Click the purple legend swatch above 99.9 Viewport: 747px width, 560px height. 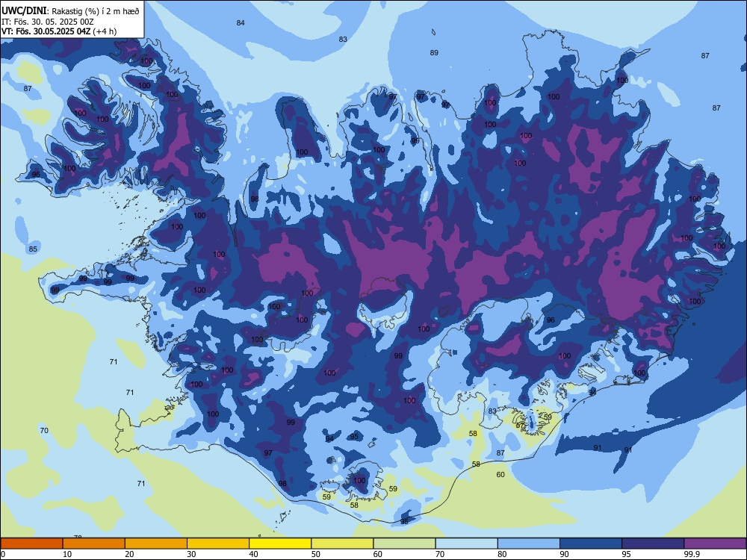coord(715,544)
